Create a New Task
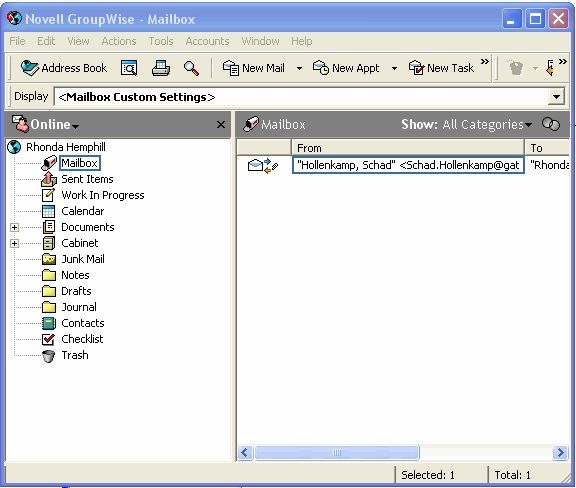The image size is (576, 488). pyautogui.click(x=441, y=68)
